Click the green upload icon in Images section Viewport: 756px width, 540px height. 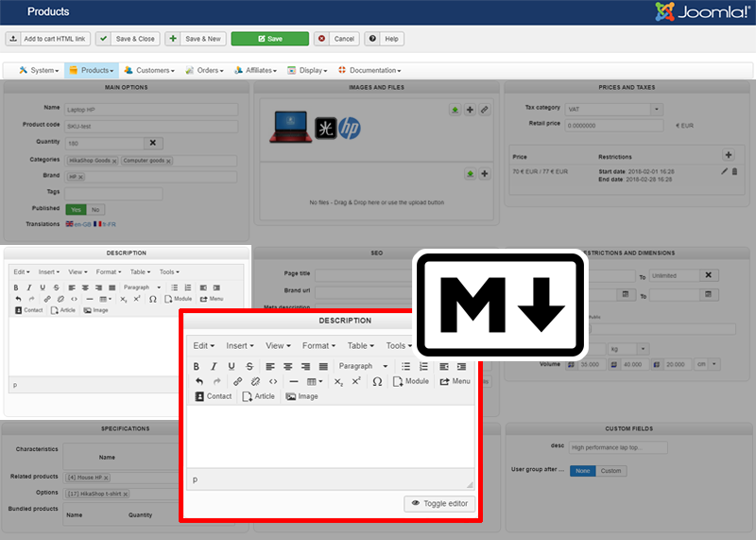tap(455, 110)
